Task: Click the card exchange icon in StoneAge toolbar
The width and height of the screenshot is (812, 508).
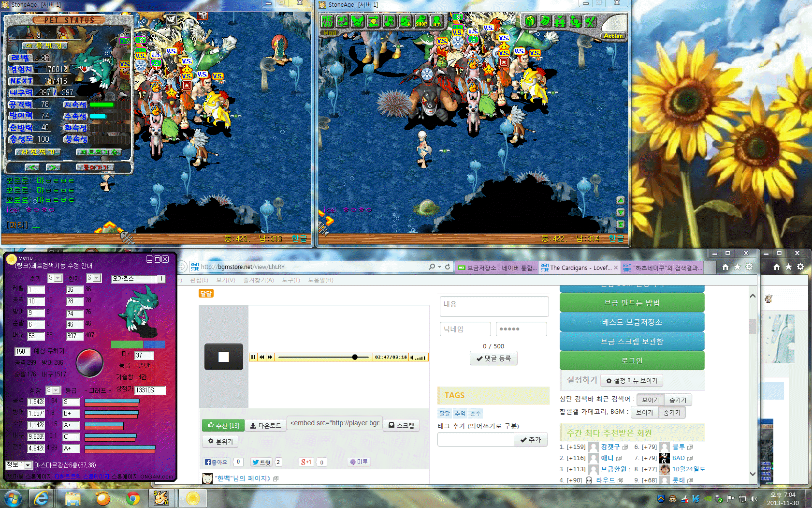Action: (343, 21)
